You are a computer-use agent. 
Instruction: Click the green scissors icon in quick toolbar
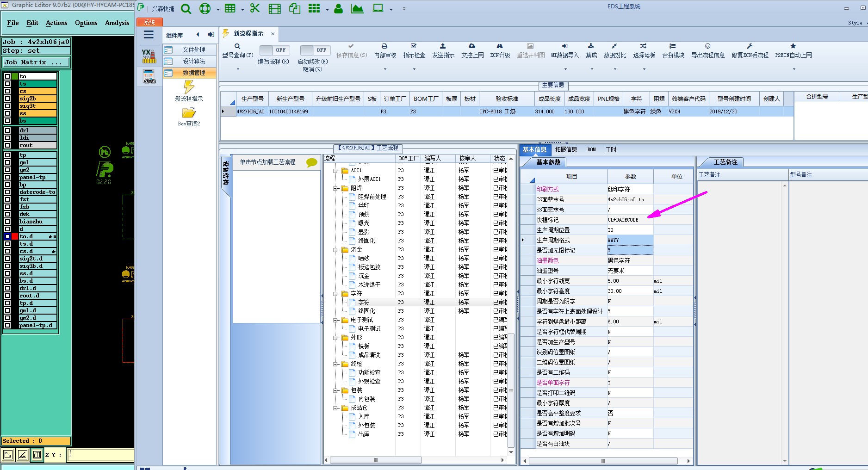pyautogui.click(x=255, y=8)
